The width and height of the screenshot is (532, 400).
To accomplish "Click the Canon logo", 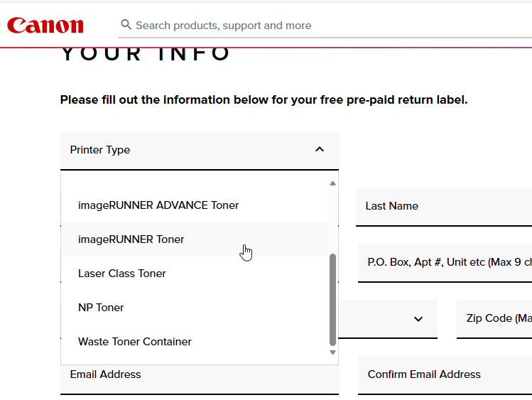I will point(45,26).
